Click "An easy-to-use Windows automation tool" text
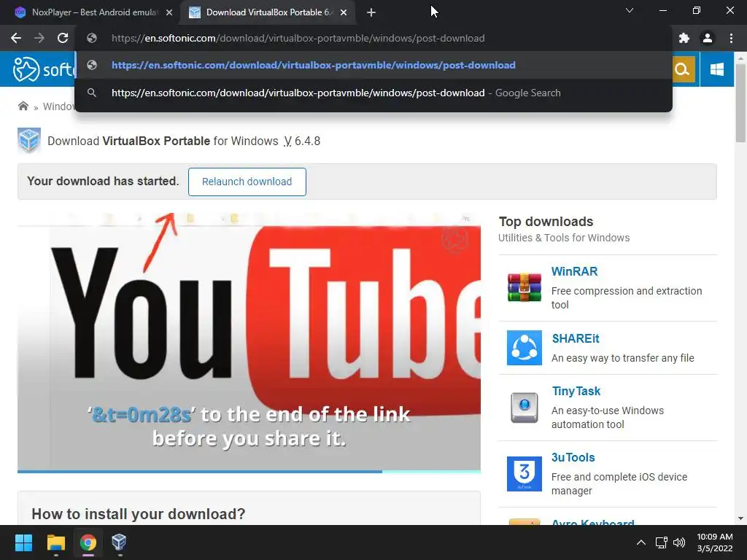Image resolution: width=747 pixels, height=560 pixels. pyautogui.click(x=608, y=417)
